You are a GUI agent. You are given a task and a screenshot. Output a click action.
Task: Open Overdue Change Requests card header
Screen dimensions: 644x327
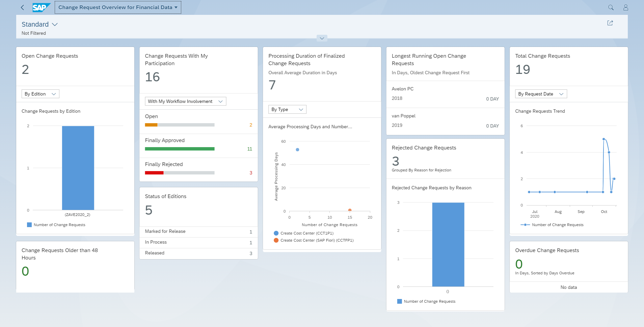point(569,261)
